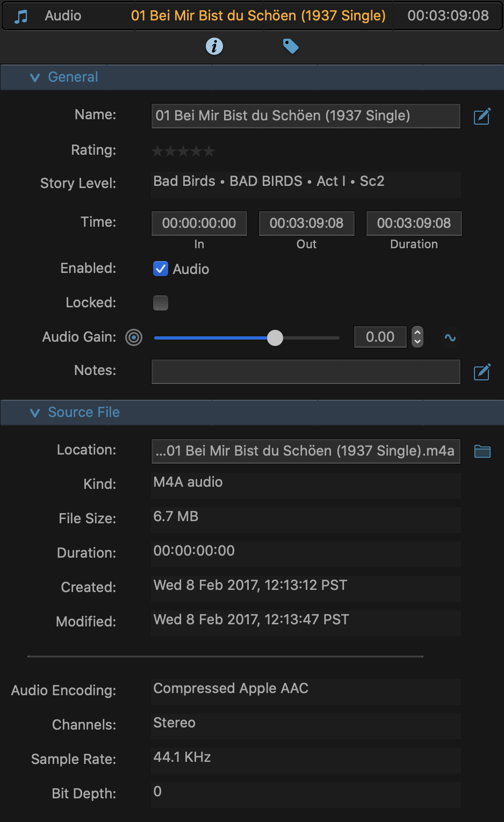Screen dimensions: 504x822
Task: Increment the Audio Gain stepper up arrow
Action: tap(417, 333)
